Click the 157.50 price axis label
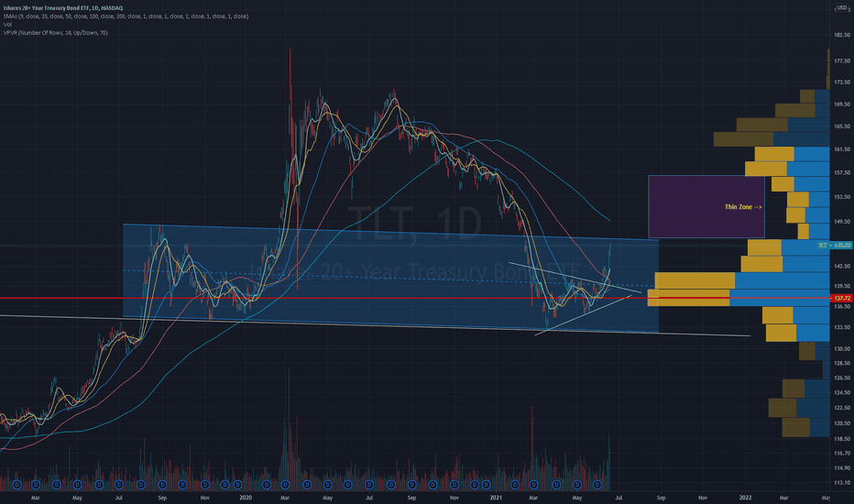854x504 pixels. coord(842,172)
